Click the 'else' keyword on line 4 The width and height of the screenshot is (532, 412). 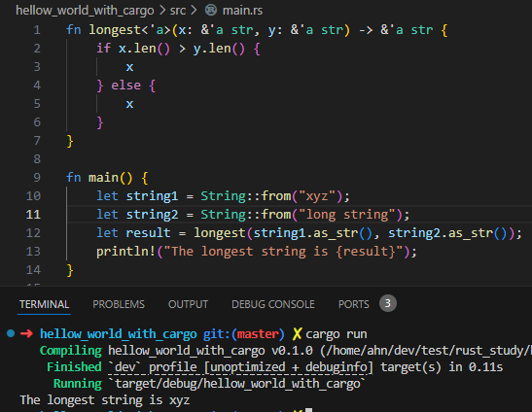click(125, 86)
